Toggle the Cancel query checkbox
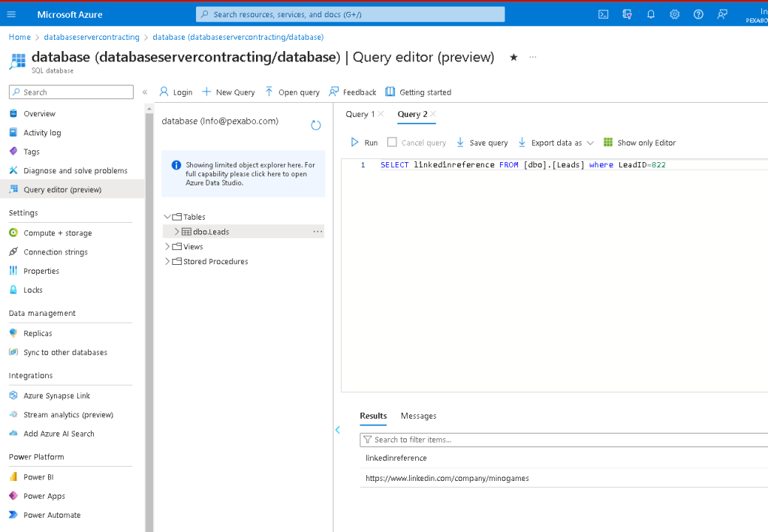 point(392,142)
